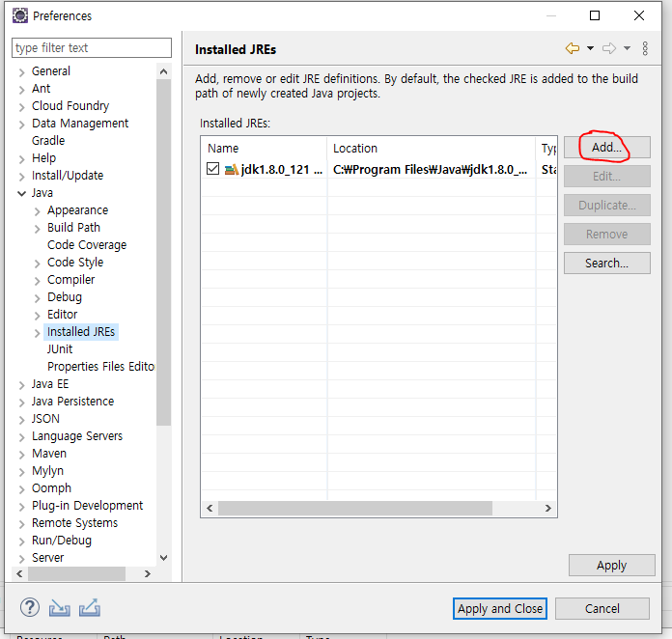
Task: Click the tree horizontal scroll right arrow
Action: 148,573
